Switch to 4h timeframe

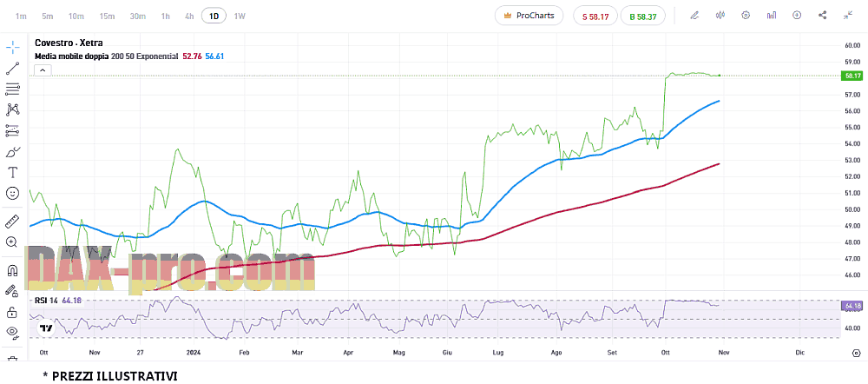[189, 16]
